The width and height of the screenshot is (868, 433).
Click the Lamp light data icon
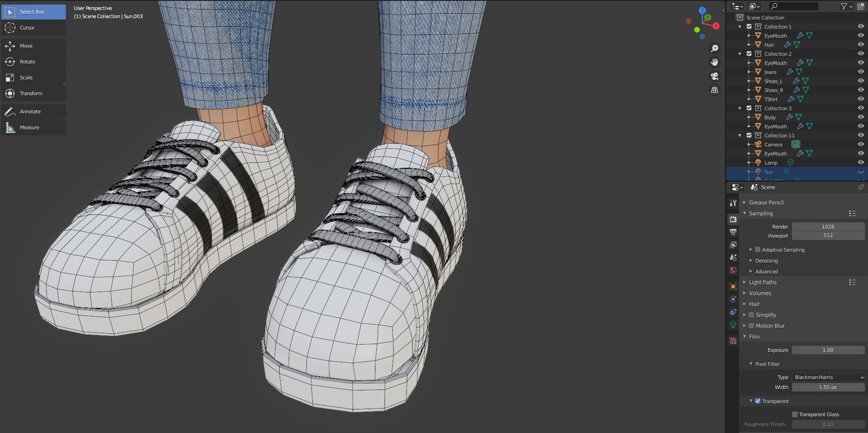(x=790, y=162)
